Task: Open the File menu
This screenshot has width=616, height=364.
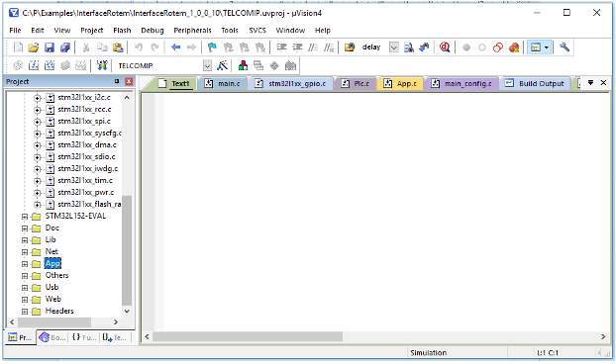Action: pyautogui.click(x=15, y=31)
